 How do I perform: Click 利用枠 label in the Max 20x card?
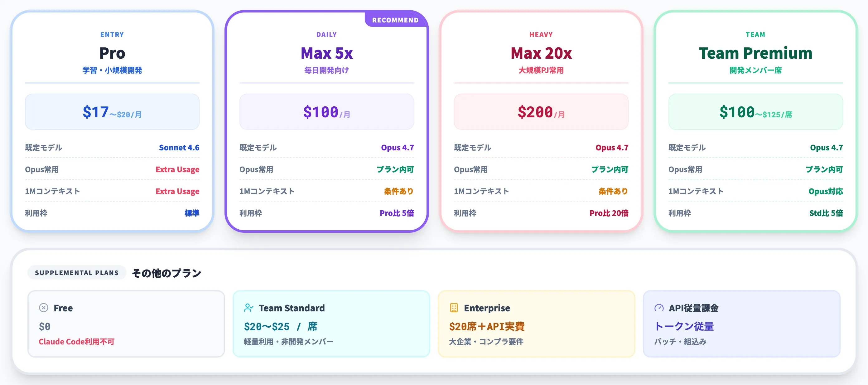[465, 213]
